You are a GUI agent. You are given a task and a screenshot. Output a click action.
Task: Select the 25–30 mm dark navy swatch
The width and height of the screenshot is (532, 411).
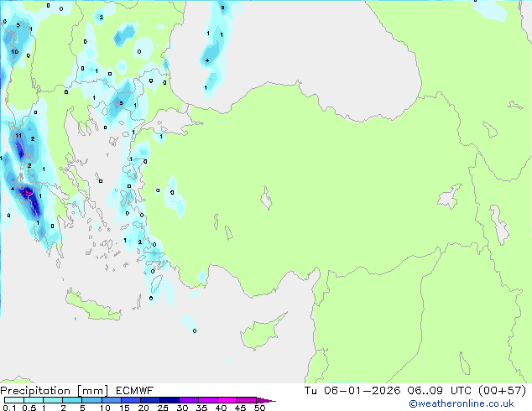tap(169, 400)
